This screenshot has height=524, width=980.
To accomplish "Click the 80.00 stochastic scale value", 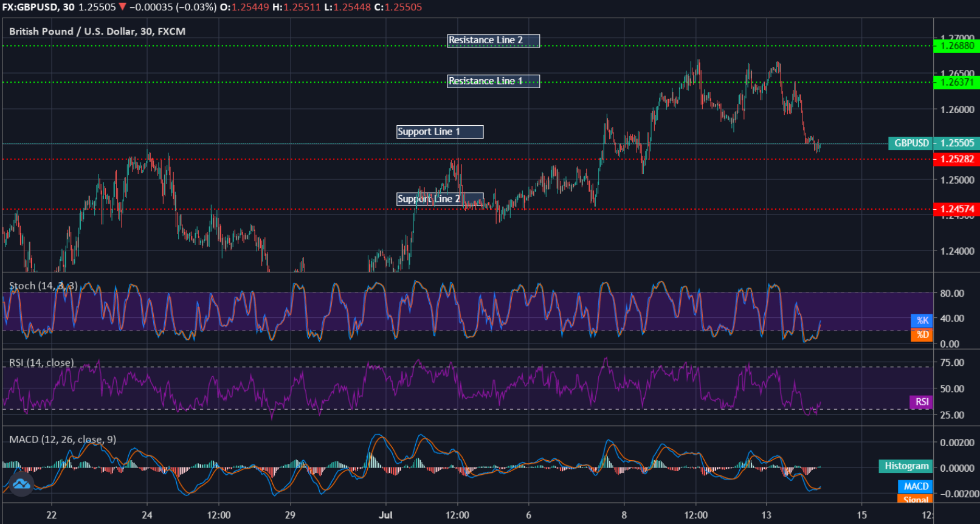I will point(952,293).
